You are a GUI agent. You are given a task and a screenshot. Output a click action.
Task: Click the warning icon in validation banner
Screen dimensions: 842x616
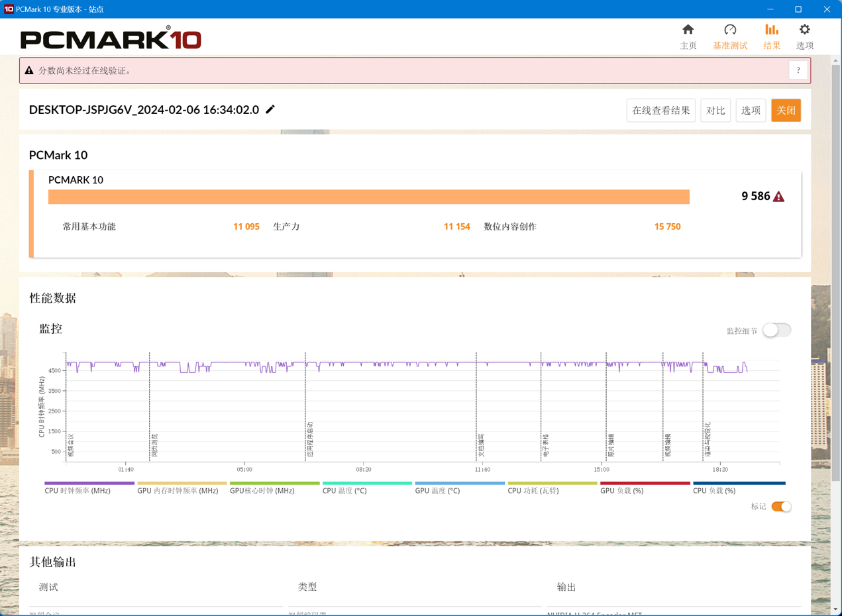tap(29, 70)
